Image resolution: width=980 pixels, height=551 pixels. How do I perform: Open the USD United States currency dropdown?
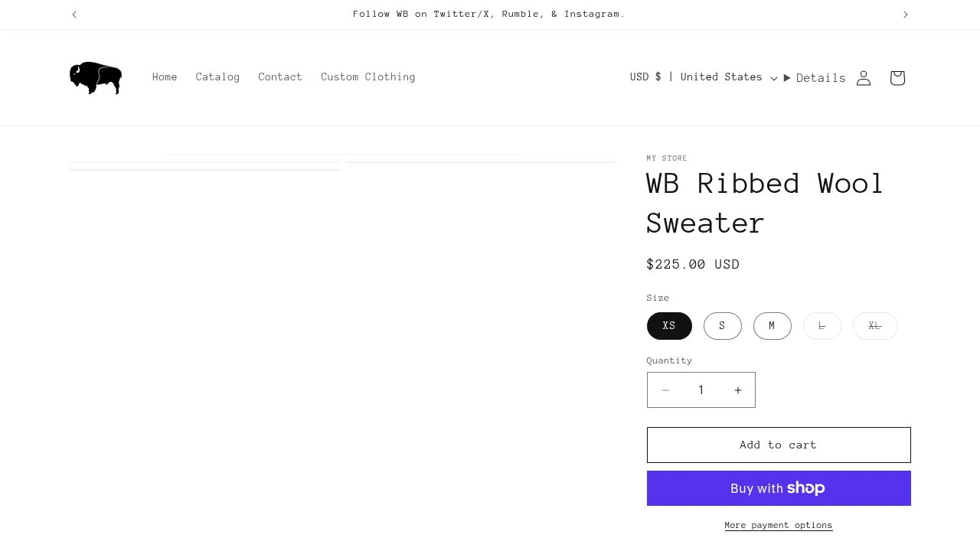(x=702, y=77)
